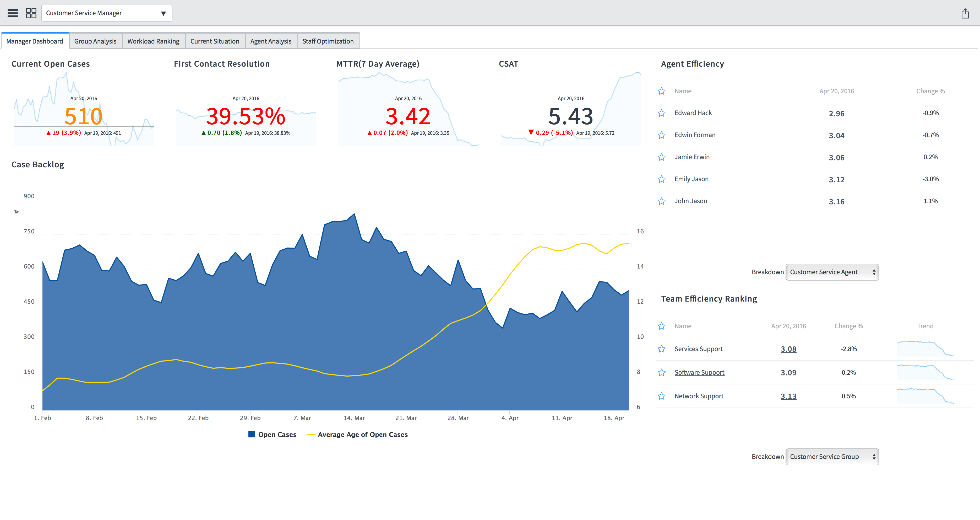980x520 pixels.
Task: Click the blue Open Cases legend swatch
Action: pos(252,434)
